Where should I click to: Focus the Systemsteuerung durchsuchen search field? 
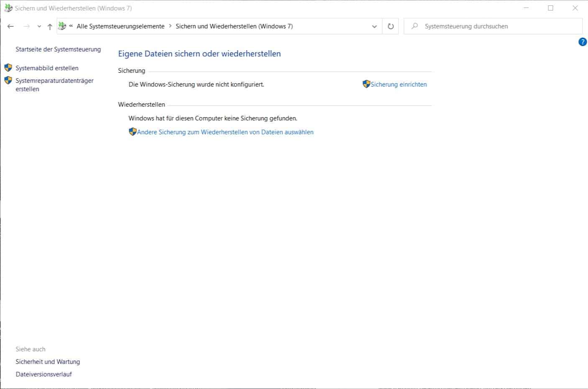(x=493, y=26)
